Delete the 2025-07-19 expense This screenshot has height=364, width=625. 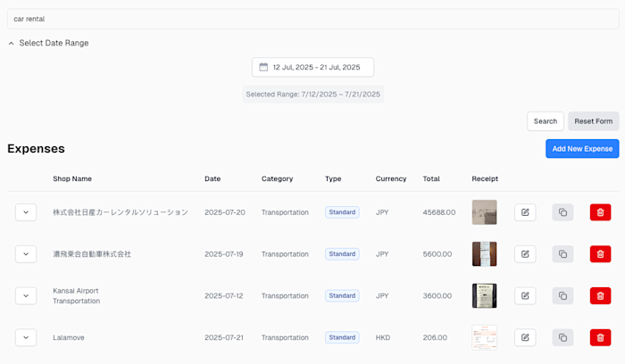click(x=600, y=253)
